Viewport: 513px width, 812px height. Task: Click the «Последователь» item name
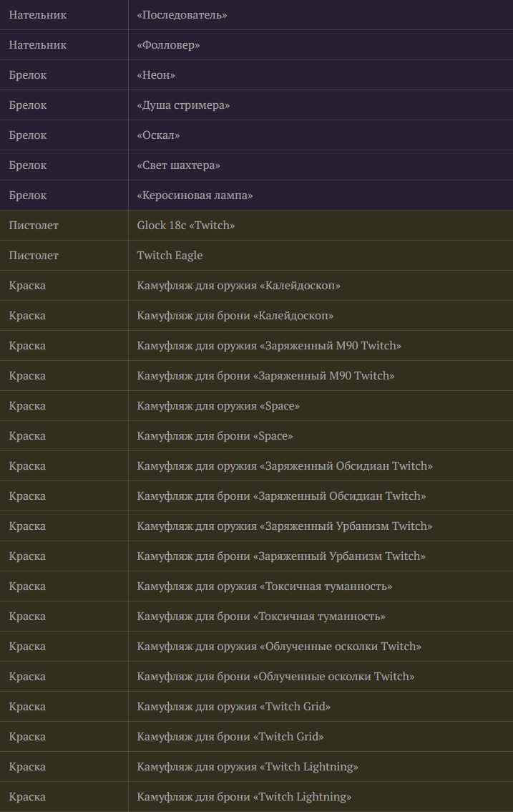(x=182, y=15)
